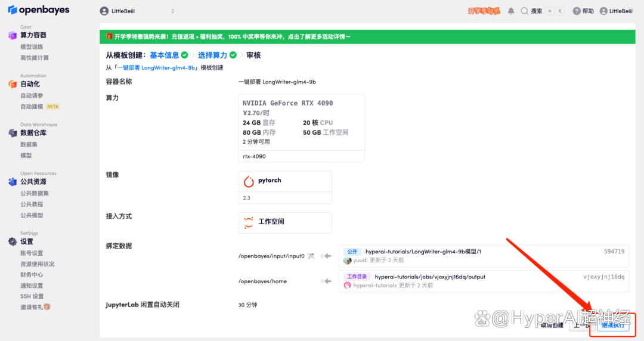The image size is (644, 341).
Task: Click the yuudi avatar
Action: [x=348, y=261]
